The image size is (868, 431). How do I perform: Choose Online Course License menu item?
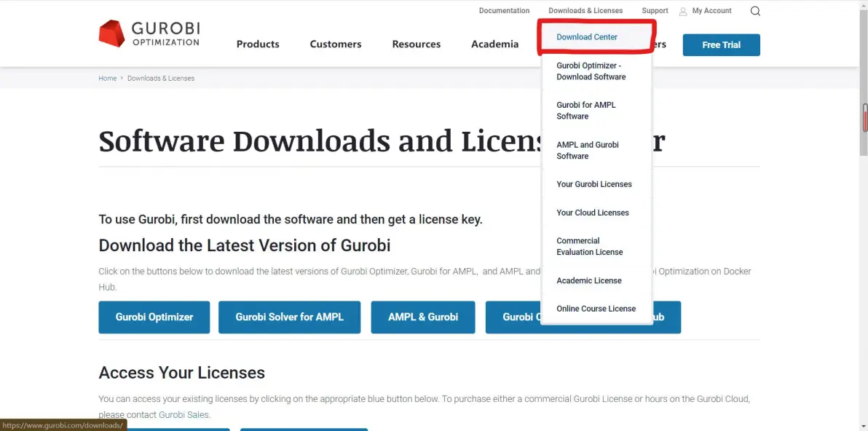point(596,309)
